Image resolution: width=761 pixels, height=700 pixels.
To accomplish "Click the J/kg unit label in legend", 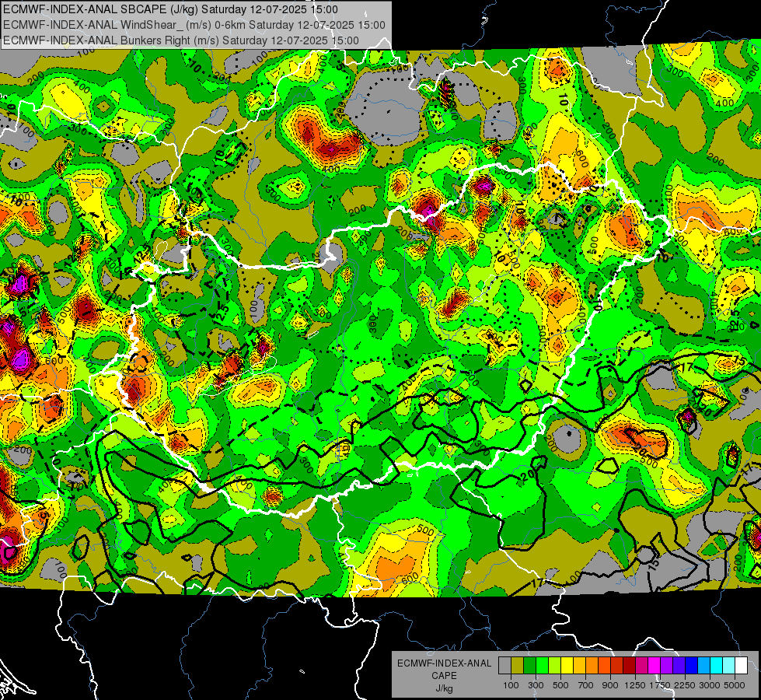I will (444, 688).
